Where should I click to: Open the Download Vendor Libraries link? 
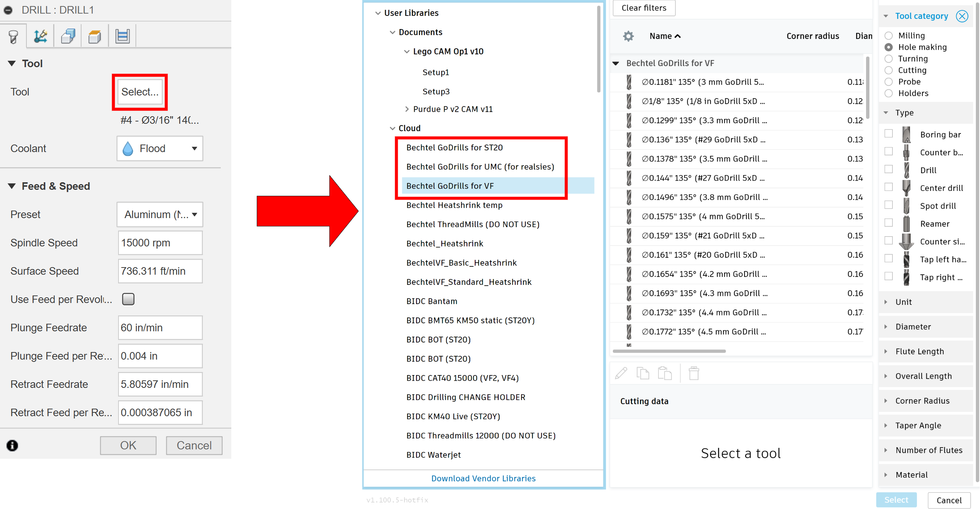[x=483, y=478]
